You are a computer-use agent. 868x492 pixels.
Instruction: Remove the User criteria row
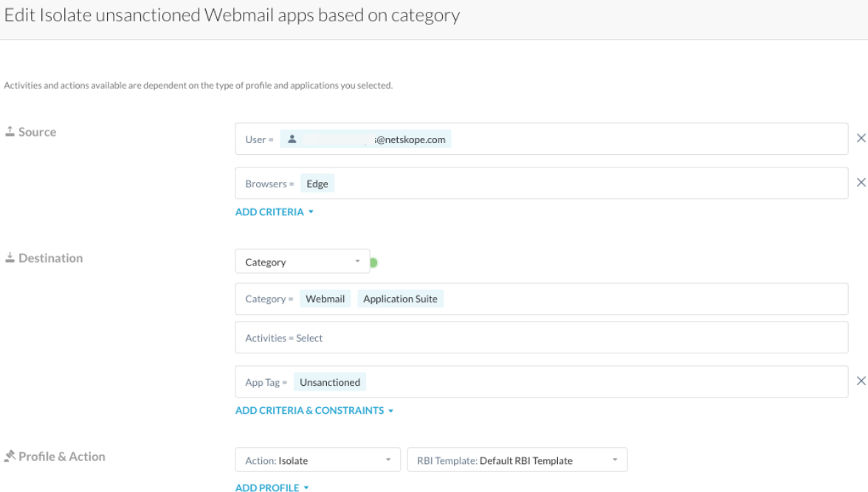click(x=861, y=139)
